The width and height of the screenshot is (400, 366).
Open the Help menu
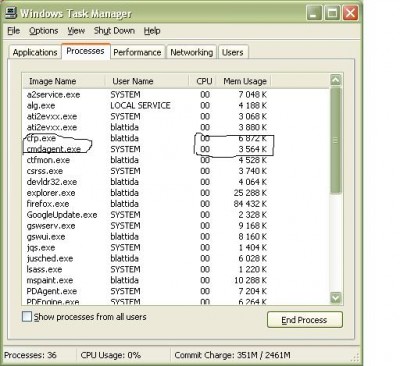(x=152, y=31)
